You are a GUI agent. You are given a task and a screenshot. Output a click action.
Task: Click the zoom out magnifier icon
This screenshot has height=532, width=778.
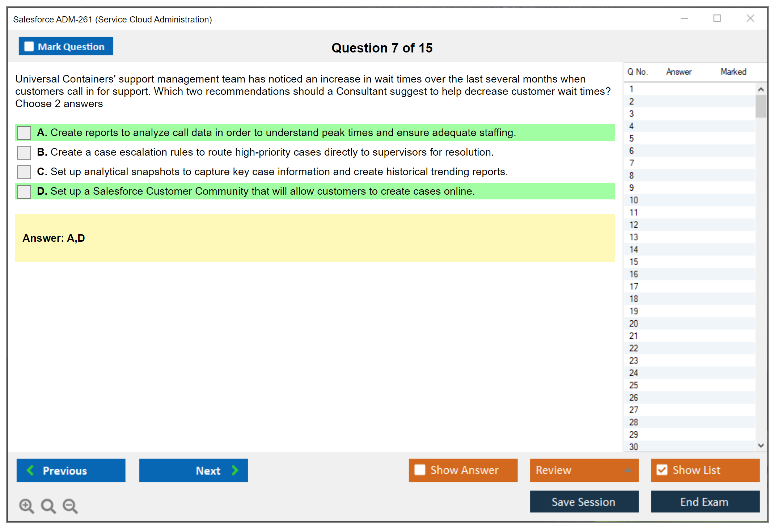click(70, 506)
